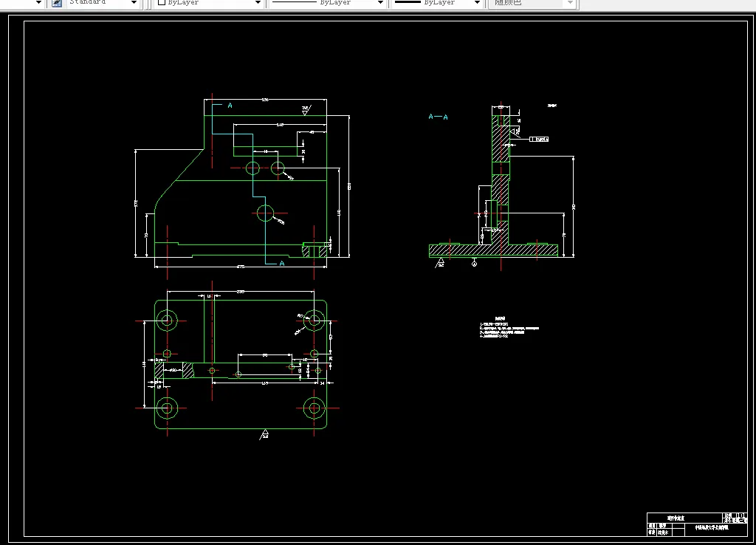Select the right circle of the upper hole pair

[278, 168]
